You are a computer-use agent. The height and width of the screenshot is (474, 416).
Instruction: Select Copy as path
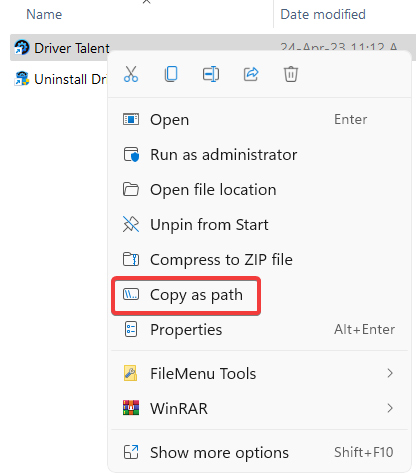[x=259, y=295]
